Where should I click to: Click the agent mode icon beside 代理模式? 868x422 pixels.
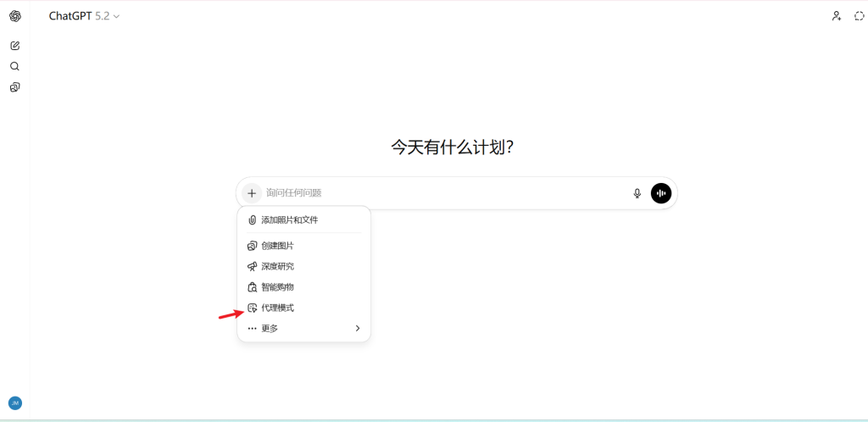pos(252,308)
